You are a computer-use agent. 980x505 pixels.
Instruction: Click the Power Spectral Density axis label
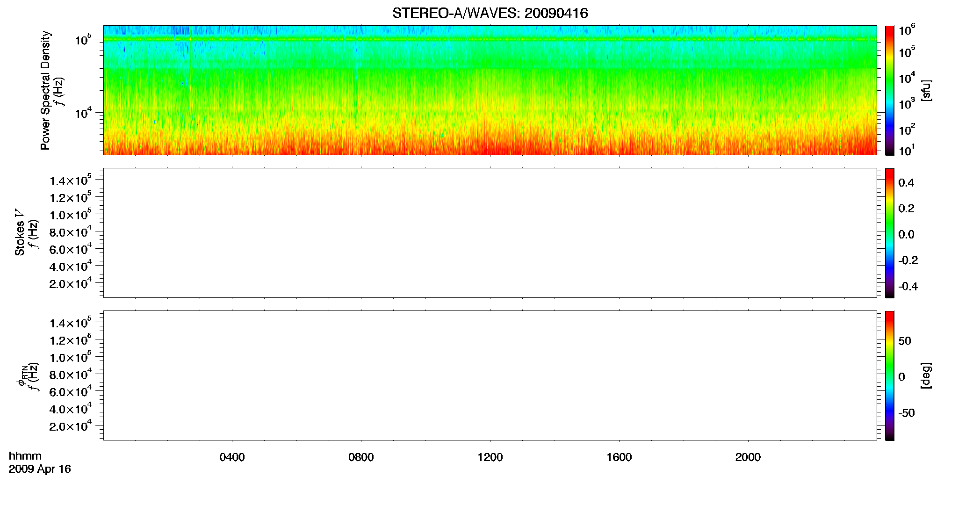45,90
